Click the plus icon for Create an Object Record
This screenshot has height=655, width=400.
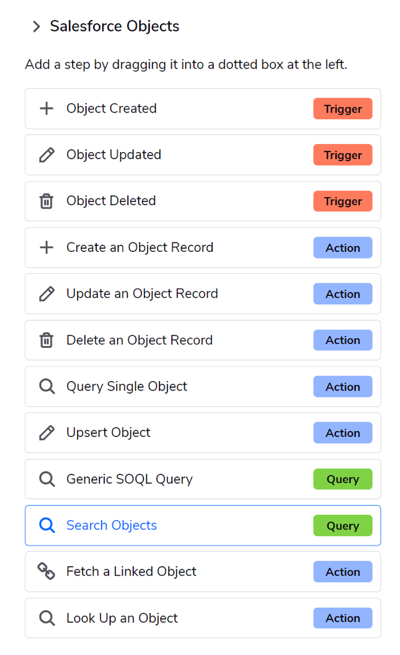[x=46, y=247]
